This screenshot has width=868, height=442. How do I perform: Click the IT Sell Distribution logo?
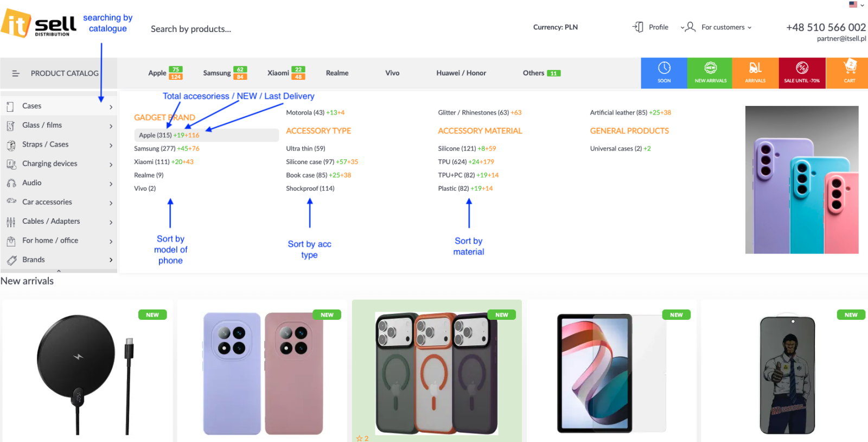coord(39,24)
